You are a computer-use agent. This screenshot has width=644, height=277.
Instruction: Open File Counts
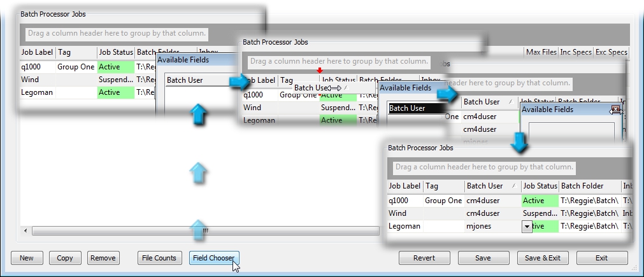(x=159, y=258)
